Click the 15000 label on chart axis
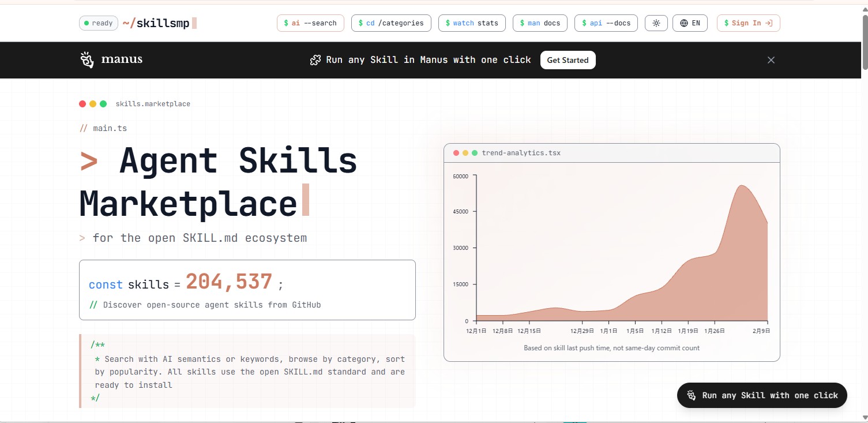 [x=461, y=285]
